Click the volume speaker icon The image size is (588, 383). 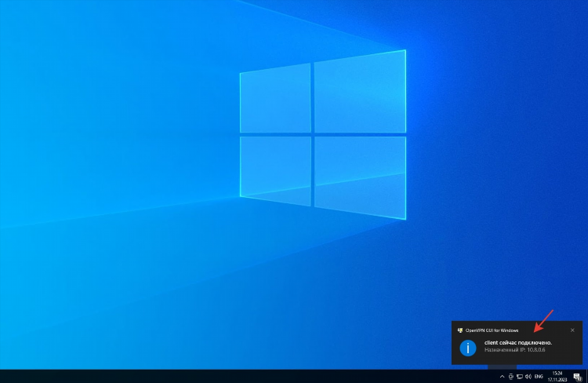tap(528, 376)
